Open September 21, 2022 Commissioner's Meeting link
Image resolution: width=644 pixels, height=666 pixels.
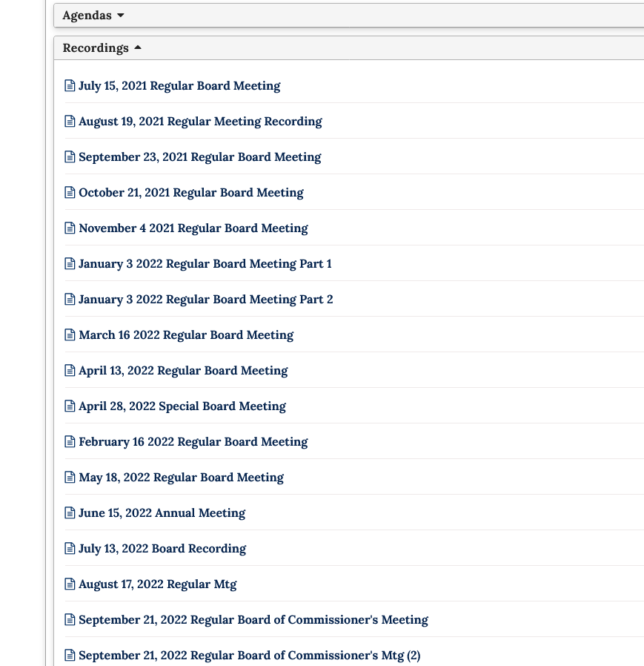[x=254, y=621]
